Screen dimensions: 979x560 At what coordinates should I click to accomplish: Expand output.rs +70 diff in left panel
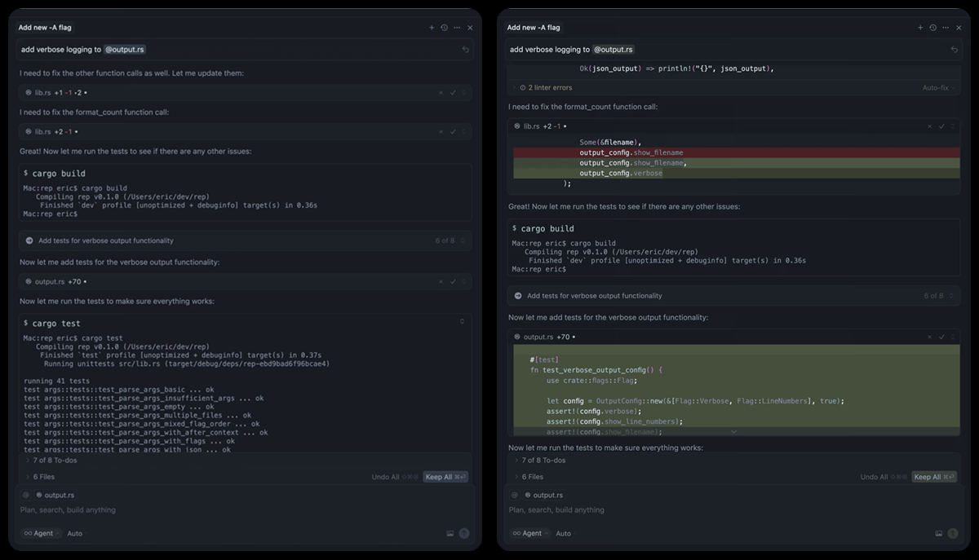pyautogui.click(x=464, y=282)
